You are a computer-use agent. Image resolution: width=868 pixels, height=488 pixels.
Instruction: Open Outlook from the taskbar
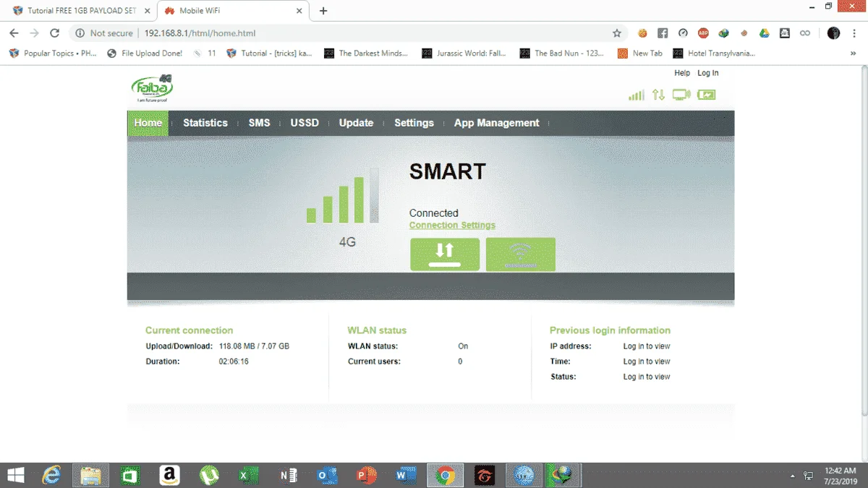(327, 475)
